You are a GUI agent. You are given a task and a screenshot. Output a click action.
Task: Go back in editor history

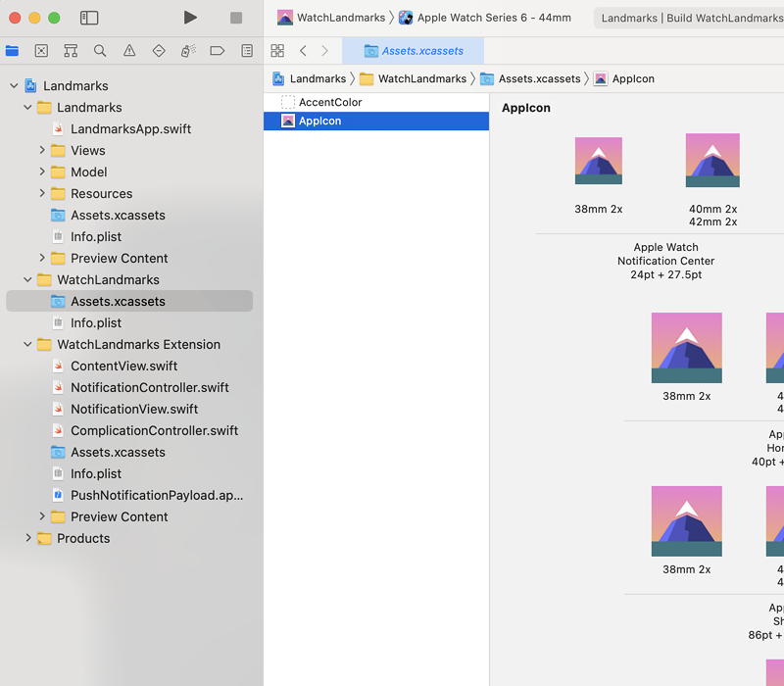[303, 51]
